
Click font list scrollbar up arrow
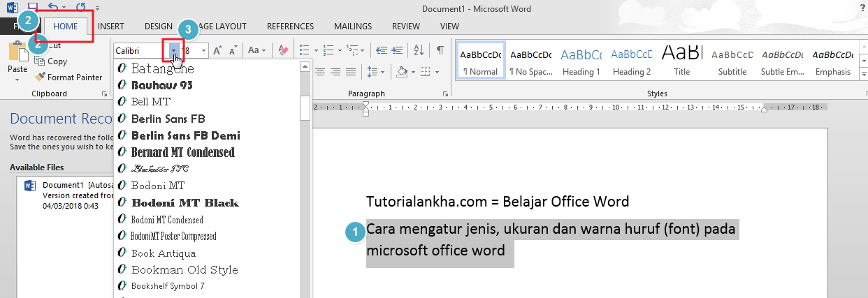[x=305, y=67]
